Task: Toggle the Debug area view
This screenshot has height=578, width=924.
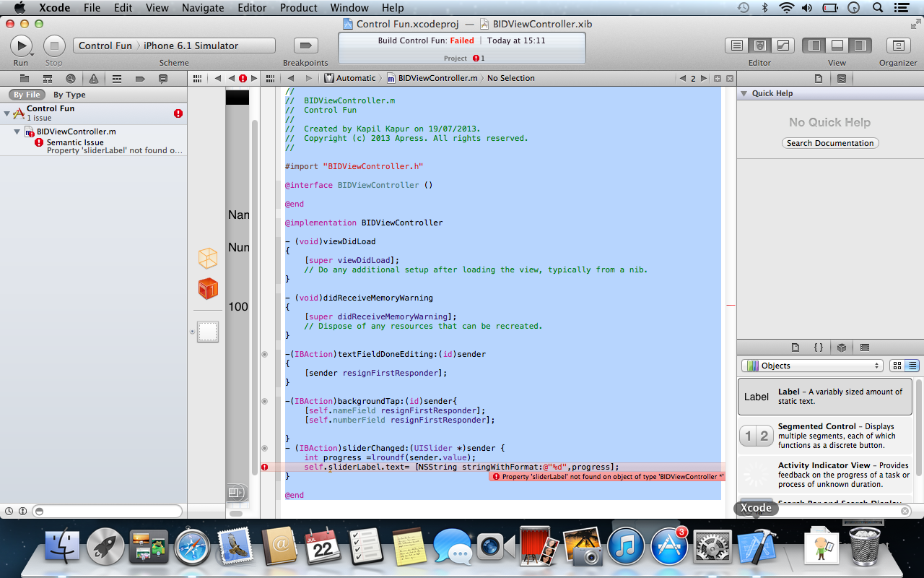Action: click(x=837, y=46)
